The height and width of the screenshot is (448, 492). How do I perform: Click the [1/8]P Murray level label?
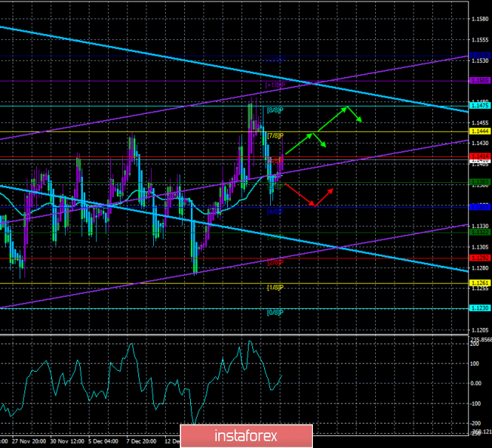(275, 288)
